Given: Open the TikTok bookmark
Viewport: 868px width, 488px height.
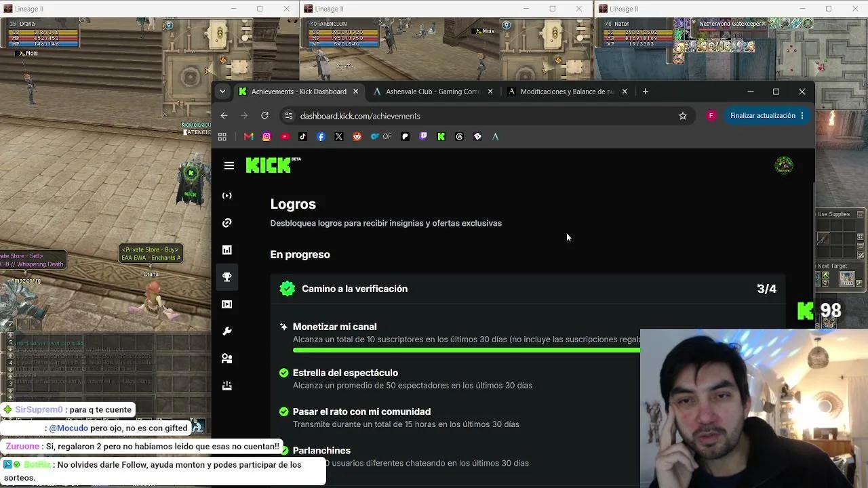Looking at the screenshot, I should [x=302, y=136].
